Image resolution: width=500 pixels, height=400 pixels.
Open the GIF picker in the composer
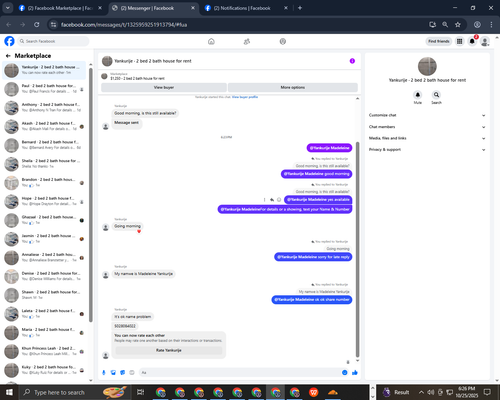132,372
